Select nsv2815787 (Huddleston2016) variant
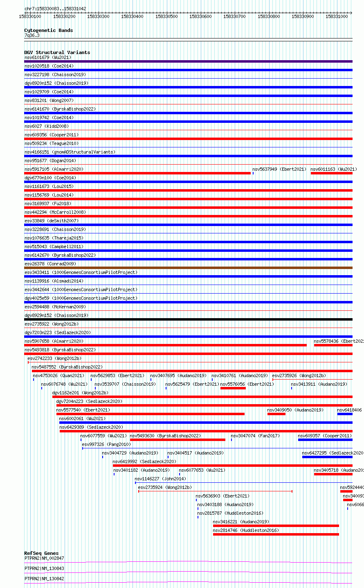 tap(230, 513)
